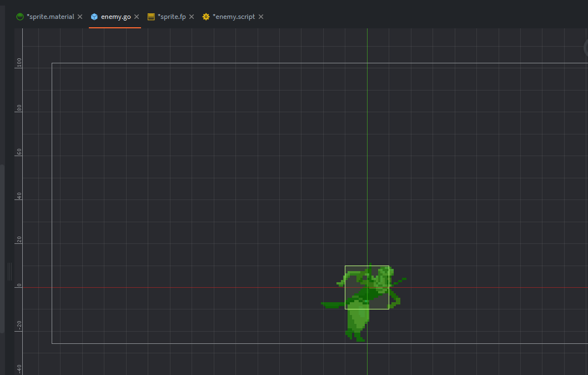The width and height of the screenshot is (588, 375).
Task: Switch to the enemy.script tab
Action: [x=234, y=17]
